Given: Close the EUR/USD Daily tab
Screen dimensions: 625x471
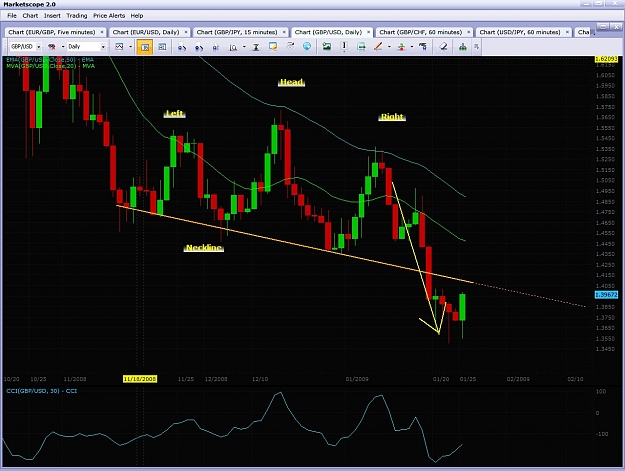Looking at the screenshot, I should pyautogui.click(x=186, y=32).
